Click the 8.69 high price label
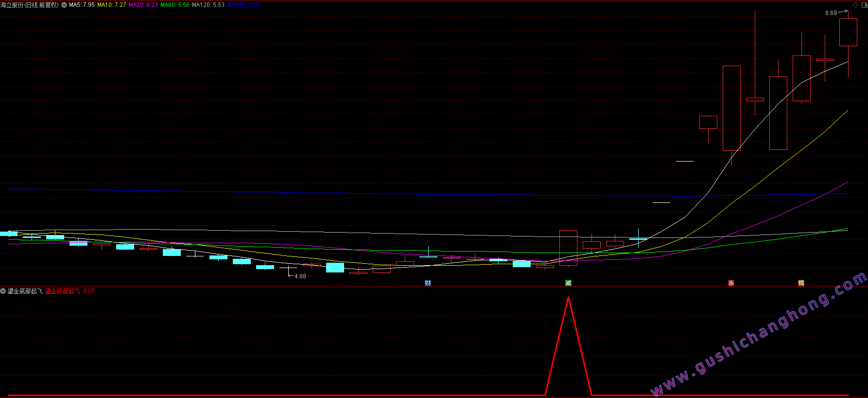 831,13
